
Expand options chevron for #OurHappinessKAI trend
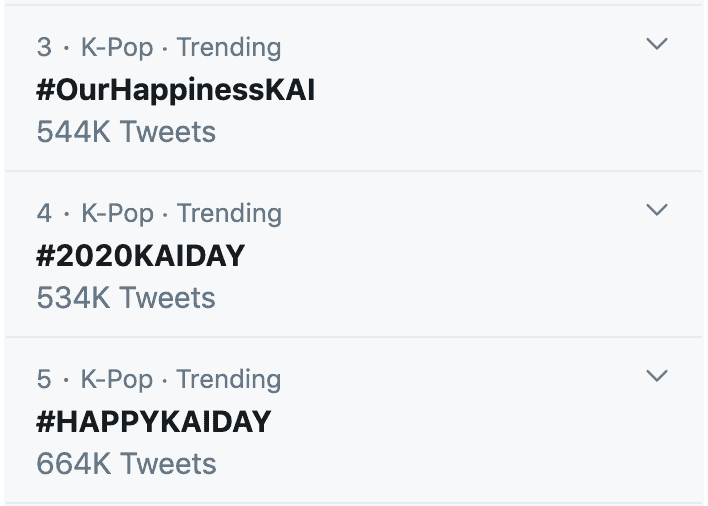(x=656, y=44)
